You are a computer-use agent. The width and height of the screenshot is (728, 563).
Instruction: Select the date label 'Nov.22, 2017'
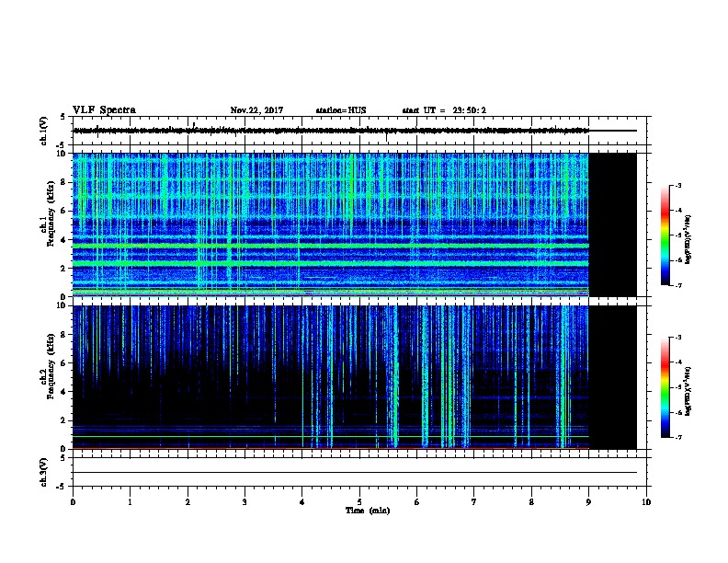[256, 110]
